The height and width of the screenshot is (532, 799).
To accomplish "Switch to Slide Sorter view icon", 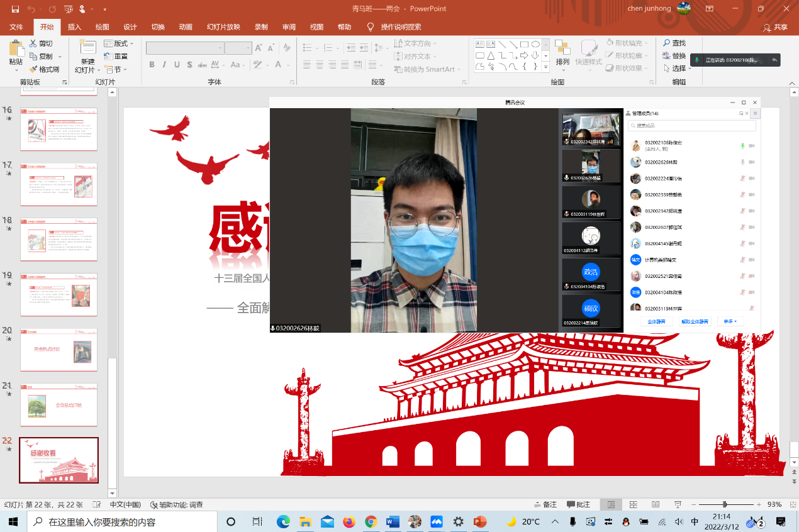I will [x=634, y=504].
